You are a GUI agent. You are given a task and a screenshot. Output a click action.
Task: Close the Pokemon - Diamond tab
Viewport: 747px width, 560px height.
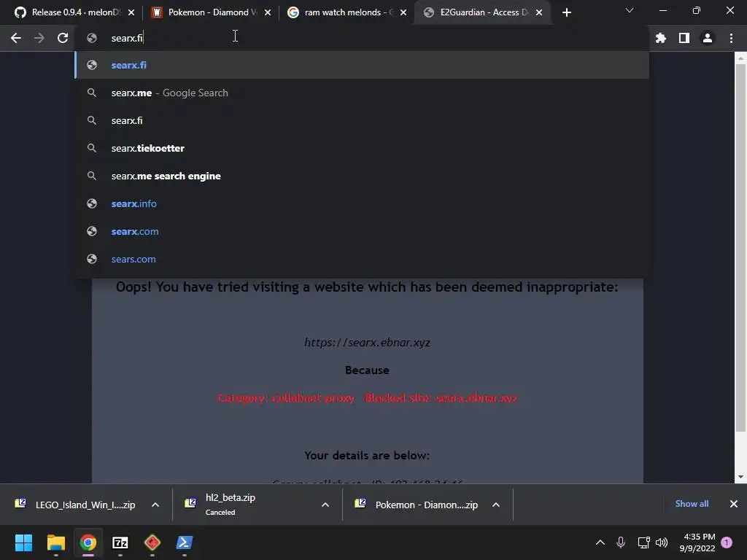click(268, 13)
